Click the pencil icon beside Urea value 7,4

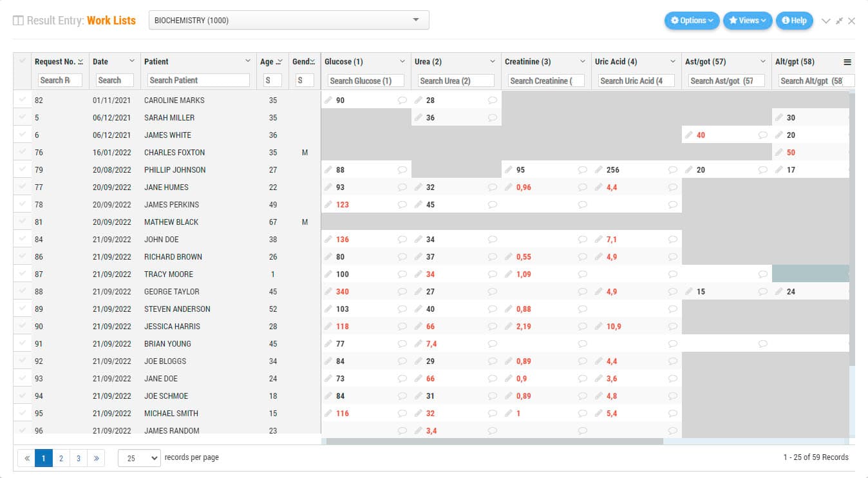point(419,344)
